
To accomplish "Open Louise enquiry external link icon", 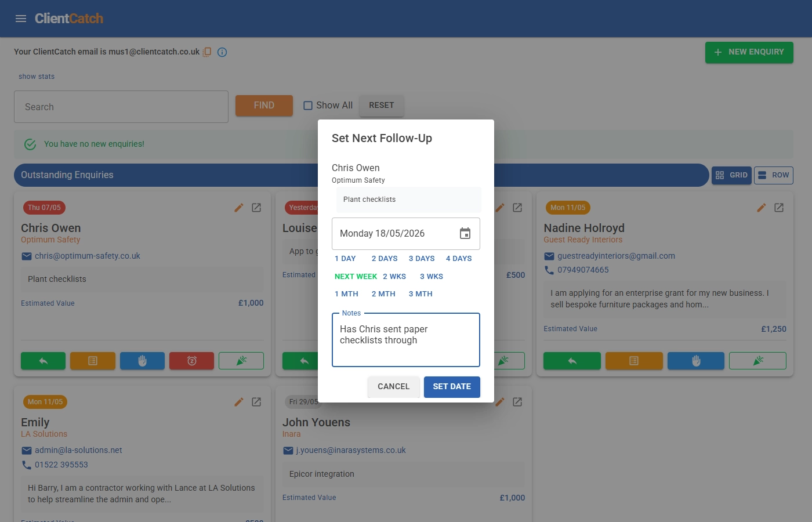I will coord(517,208).
